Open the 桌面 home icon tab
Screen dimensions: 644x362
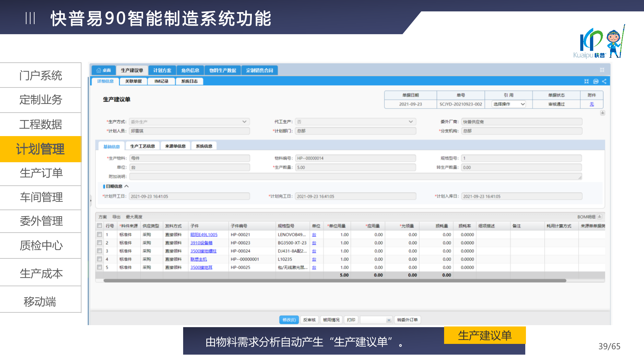pyautogui.click(x=103, y=70)
